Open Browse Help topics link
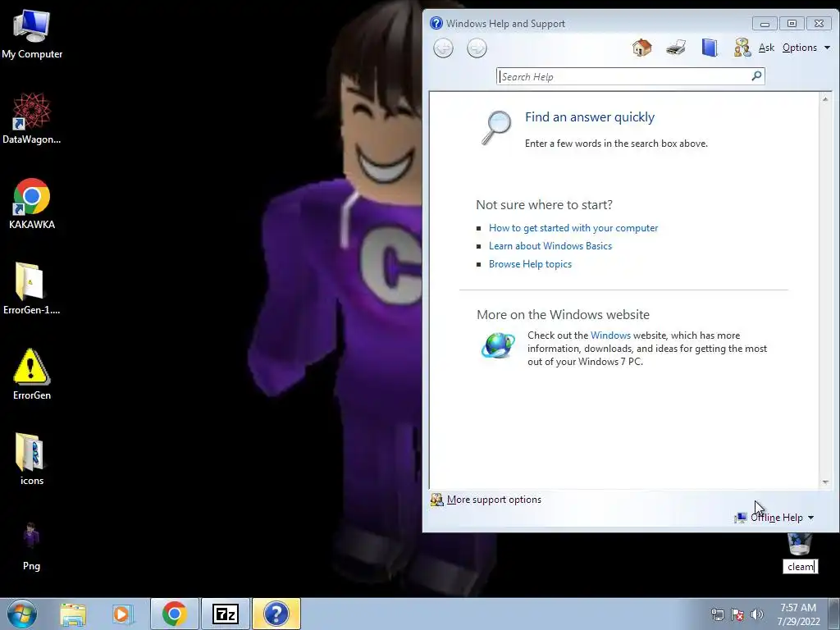 click(530, 264)
